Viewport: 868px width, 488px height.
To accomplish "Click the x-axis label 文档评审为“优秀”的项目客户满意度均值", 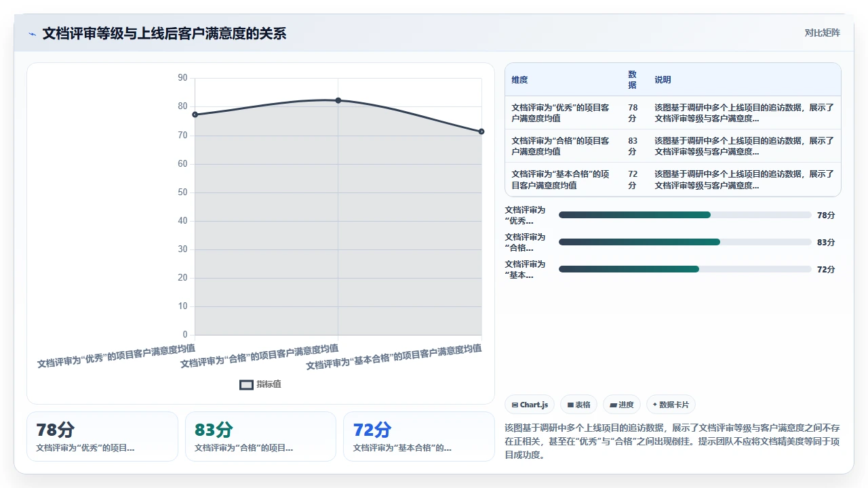I will [x=116, y=356].
